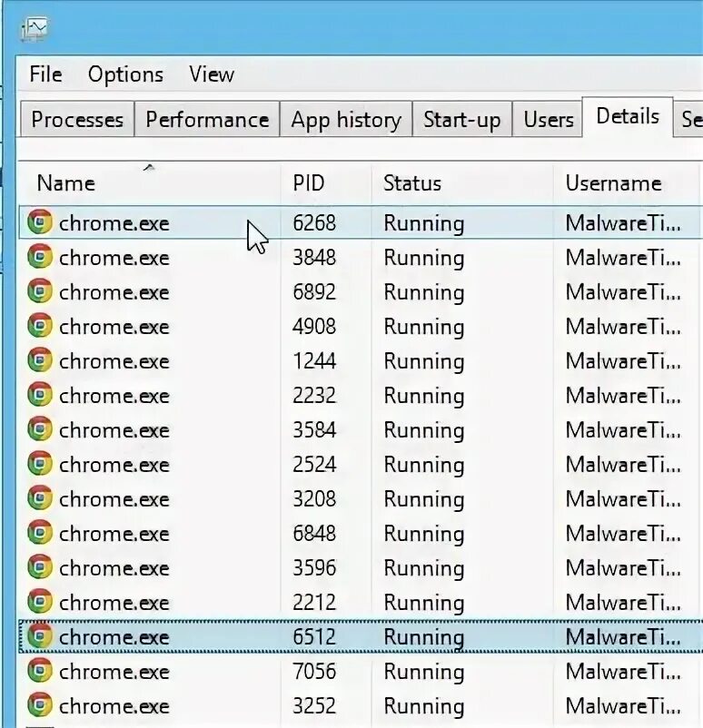The width and height of the screenshot is (703, 728).
Task: Click Chrome icon for PID 4908
Action: (x=40, y=326)
